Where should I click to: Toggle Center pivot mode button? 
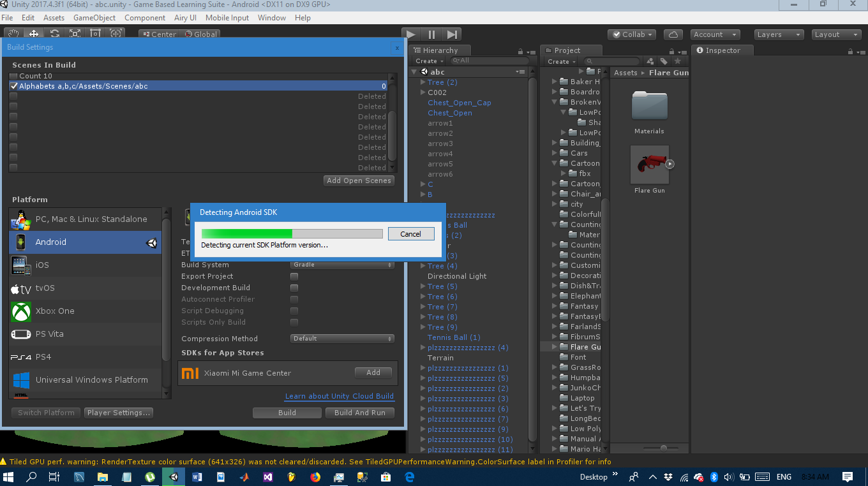tap(158, 34)
